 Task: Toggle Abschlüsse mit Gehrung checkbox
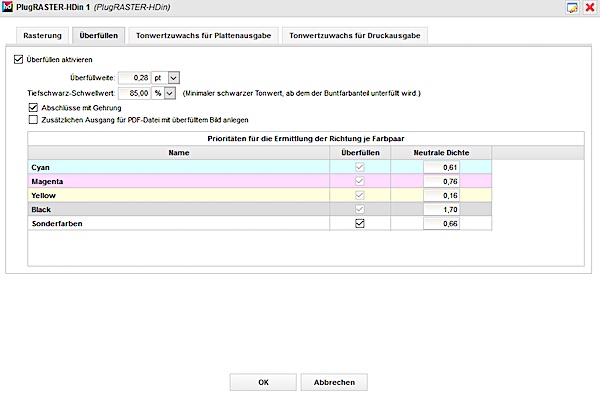click(x=33, y=108)
